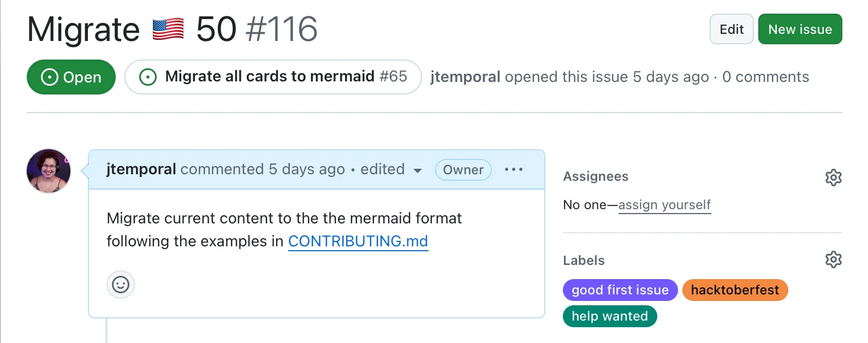The width and height of the screenshot is (868, 343).
Task: Open the Assignees settings gear
Action: [x=833, y=177]
